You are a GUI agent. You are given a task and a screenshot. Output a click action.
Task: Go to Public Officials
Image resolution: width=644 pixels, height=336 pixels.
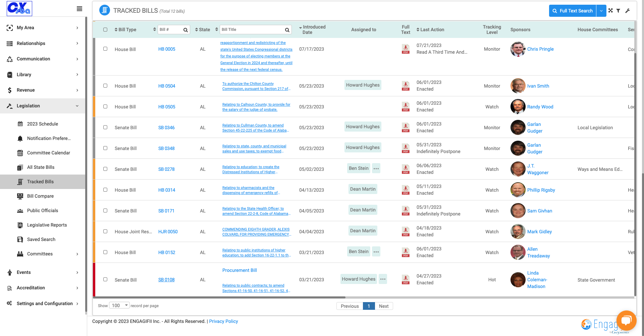click(x=43, y=210)
